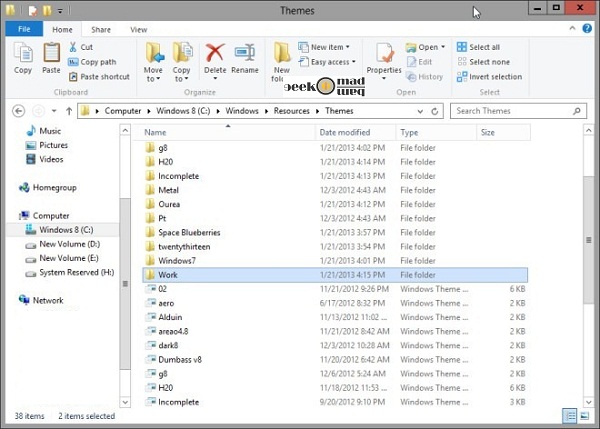Open Explorer help with the question mark
This screenshot has width=600, height=429.
[587, 28]
